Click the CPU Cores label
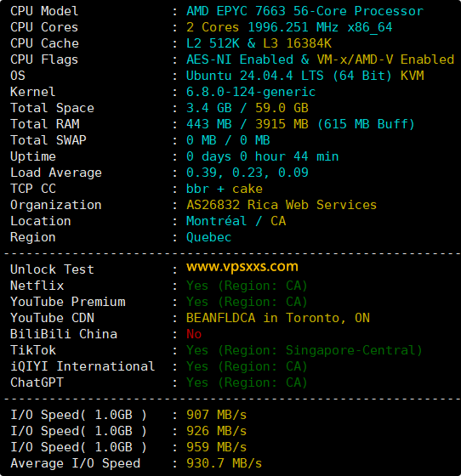 click(44, 27)
